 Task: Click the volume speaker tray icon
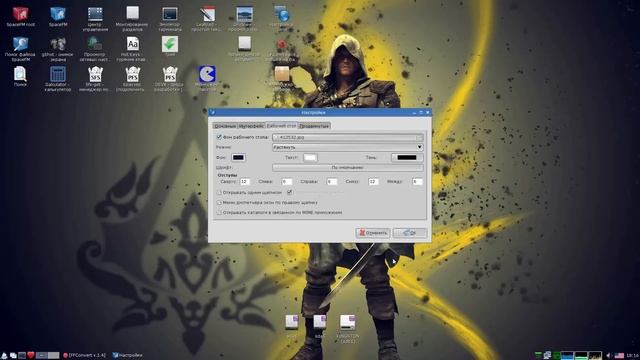pyautogui.click(x=609, y=356)
